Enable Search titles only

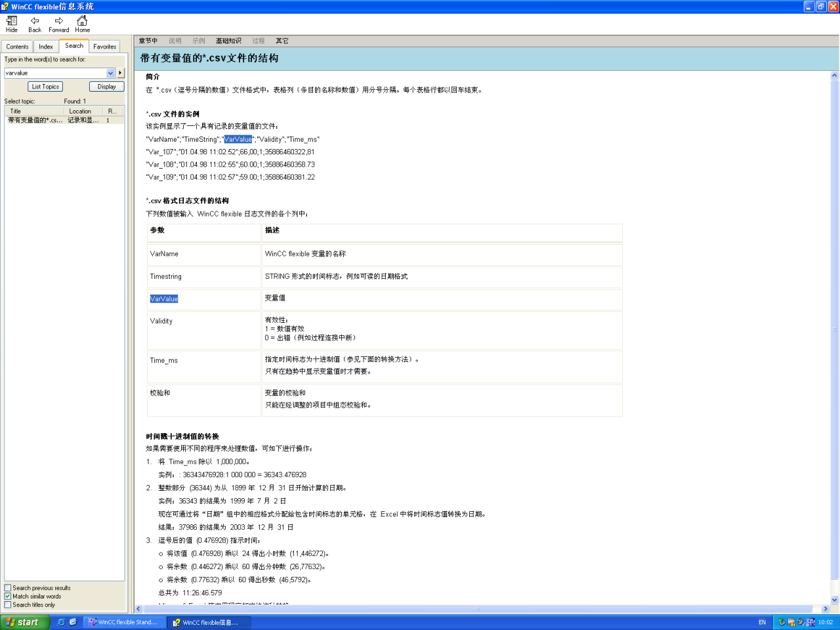pos(8,605)
